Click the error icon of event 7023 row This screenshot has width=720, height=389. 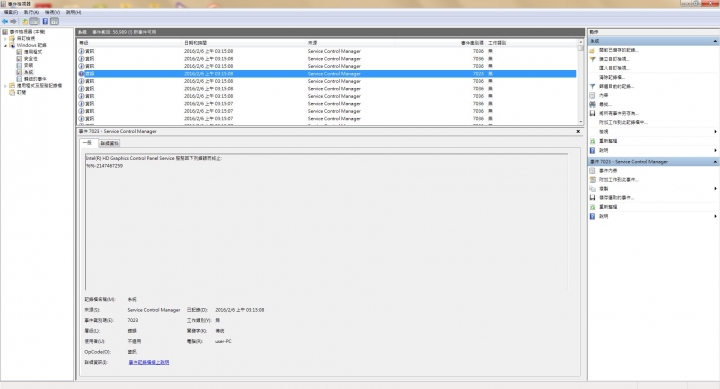[x=81, y=73]
